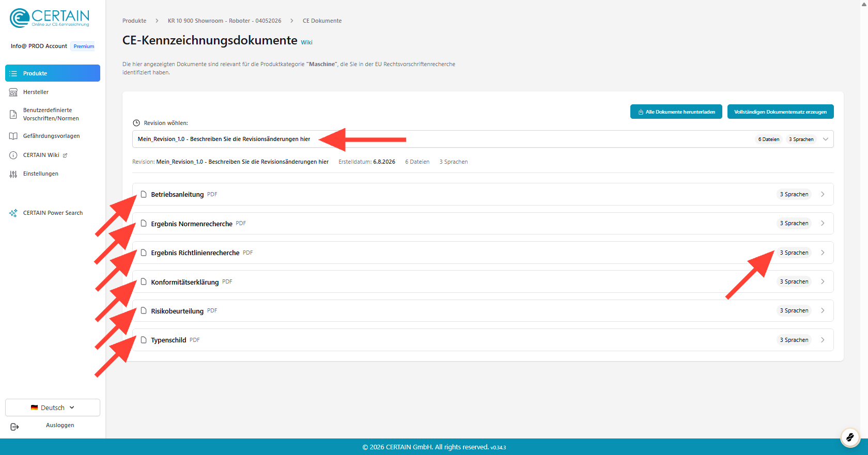This screenshot has width=868, height=455.
Task: Click the Einstellungen sliders icon
Action: point(13,174)
